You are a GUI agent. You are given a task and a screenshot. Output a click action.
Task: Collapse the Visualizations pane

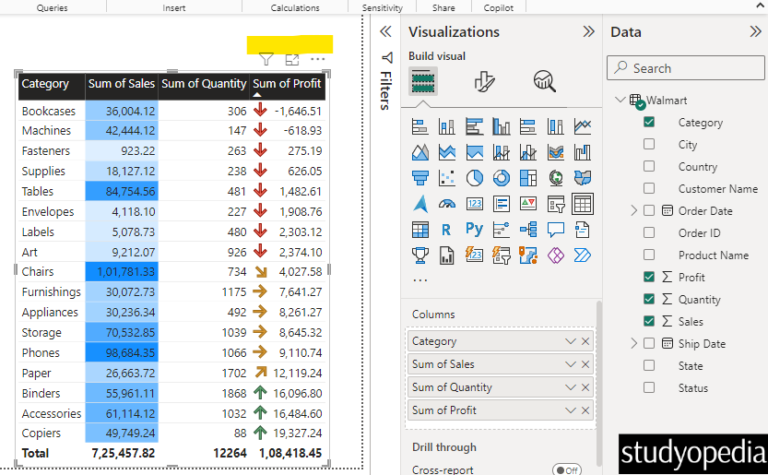[x=588, y=32]
